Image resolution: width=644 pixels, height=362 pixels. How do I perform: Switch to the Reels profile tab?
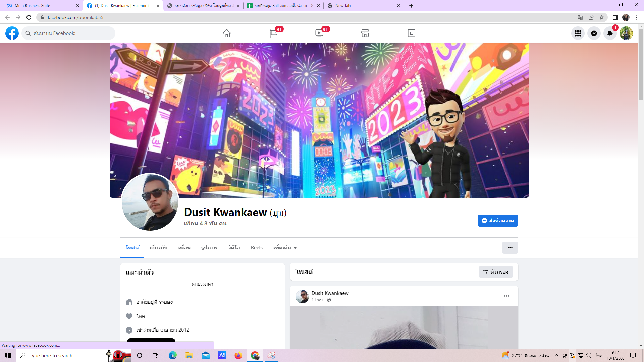[257, 248]
